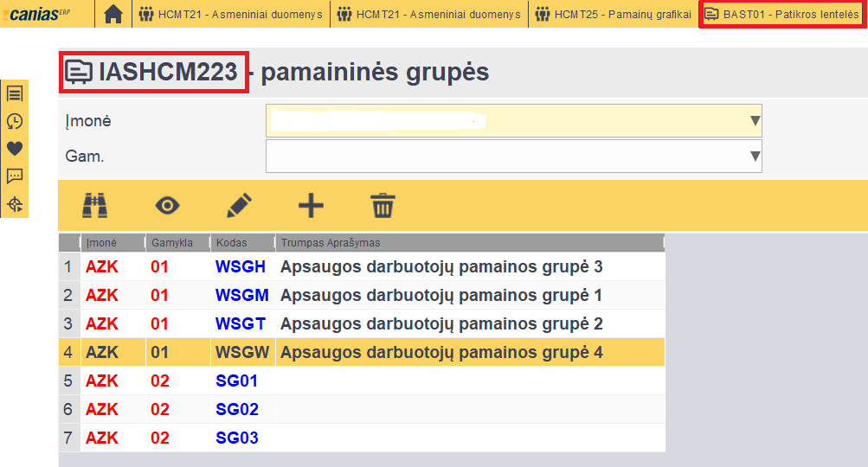Click the sidebar crosshair target icon
Image resolution: width=868 pixels, height=467 pixels.
(15, 204)
